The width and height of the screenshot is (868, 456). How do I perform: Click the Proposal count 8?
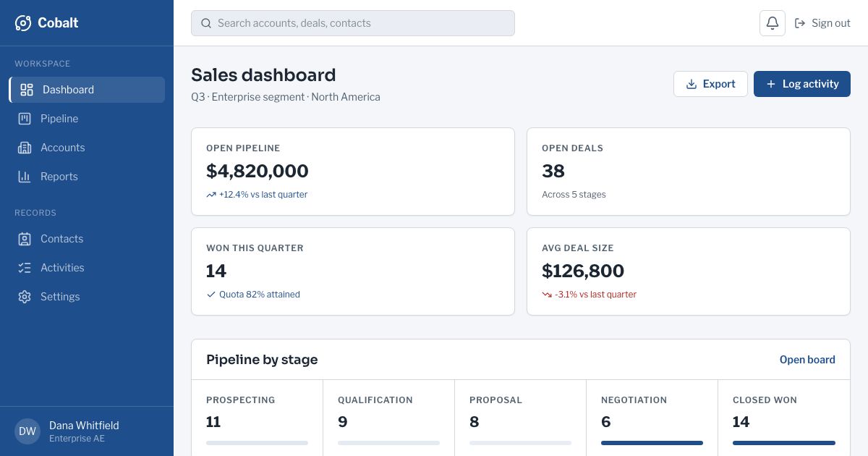pyautogui.click(x=475, y=422)
